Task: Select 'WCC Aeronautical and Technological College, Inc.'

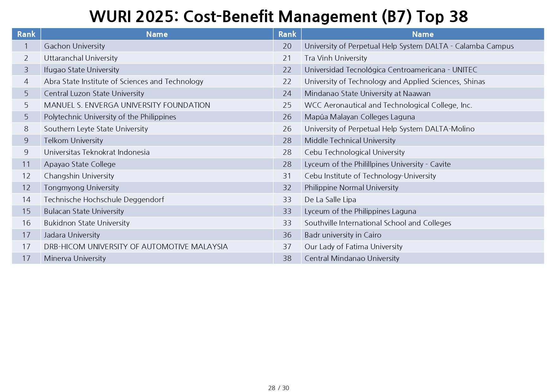Action: (x=388, y=105)
